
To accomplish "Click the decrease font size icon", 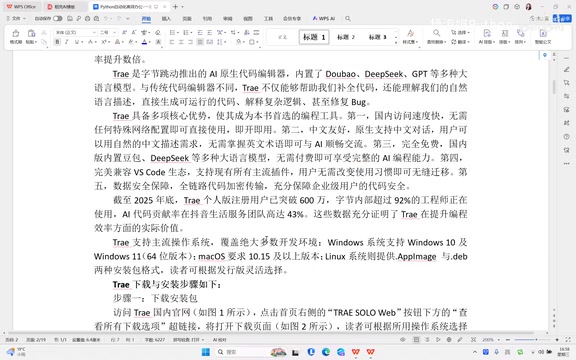I will [134, 32].
